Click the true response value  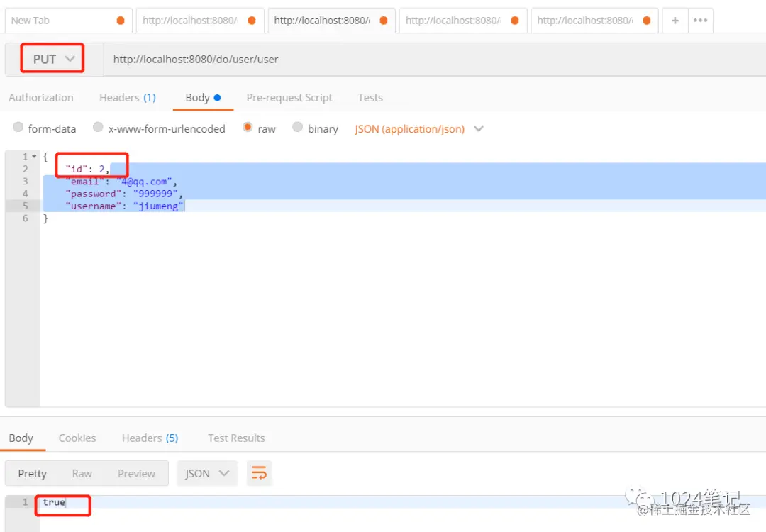point(54,502)
